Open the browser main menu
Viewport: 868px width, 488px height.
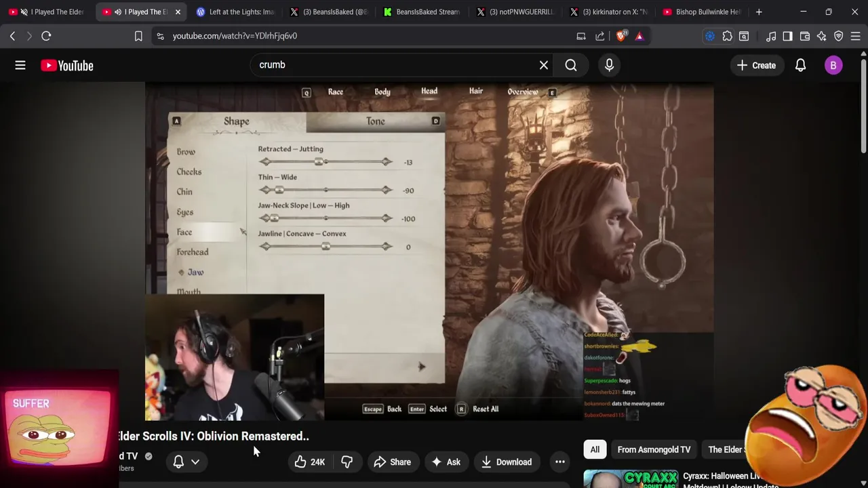(x=856, y=36)
